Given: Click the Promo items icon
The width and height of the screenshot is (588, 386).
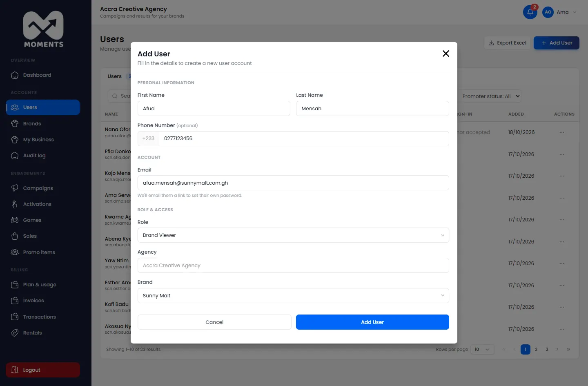Looking at the screenshot, I should (15, 252).
